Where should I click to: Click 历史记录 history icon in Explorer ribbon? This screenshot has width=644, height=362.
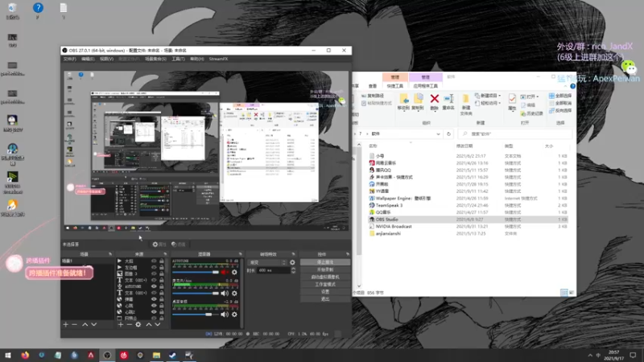pyautogui.click(x=532, y=113)
